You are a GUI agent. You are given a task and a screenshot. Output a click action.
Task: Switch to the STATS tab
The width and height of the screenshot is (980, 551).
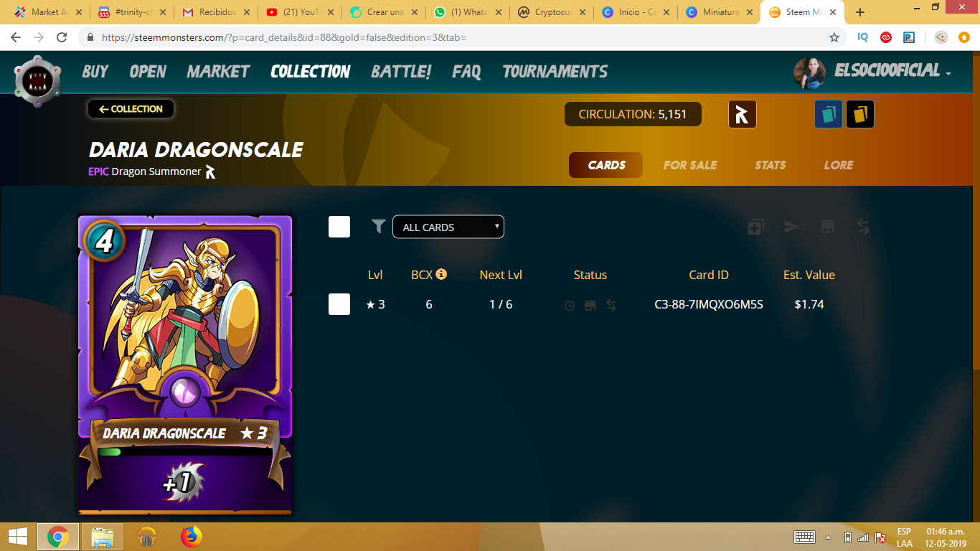(771, 165)
